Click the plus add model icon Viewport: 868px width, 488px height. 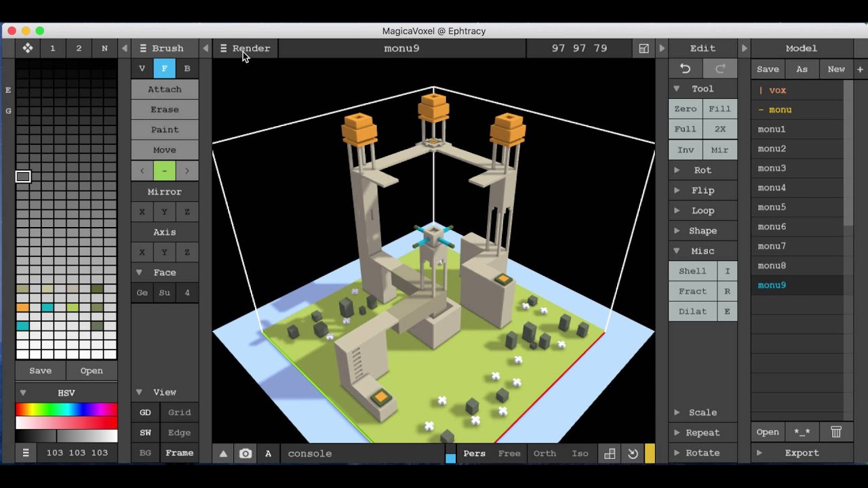860,69
